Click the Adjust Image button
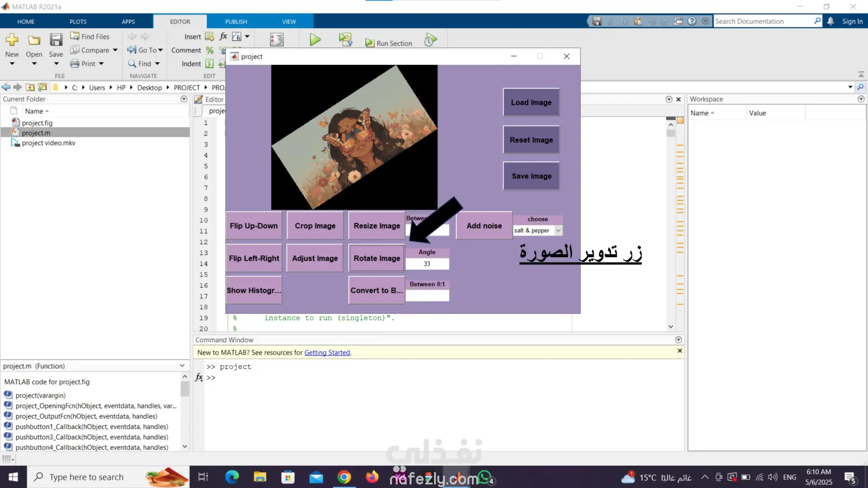 point(315,258)
